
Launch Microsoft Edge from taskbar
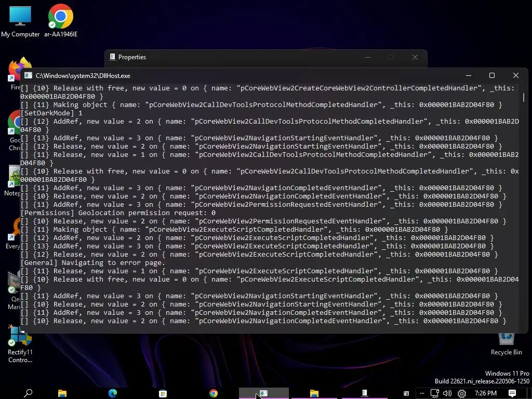click(113, 393)
